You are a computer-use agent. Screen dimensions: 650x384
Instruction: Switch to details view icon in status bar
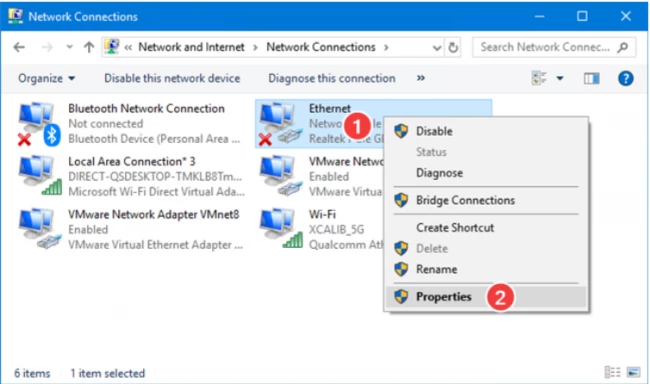[612, 372]
